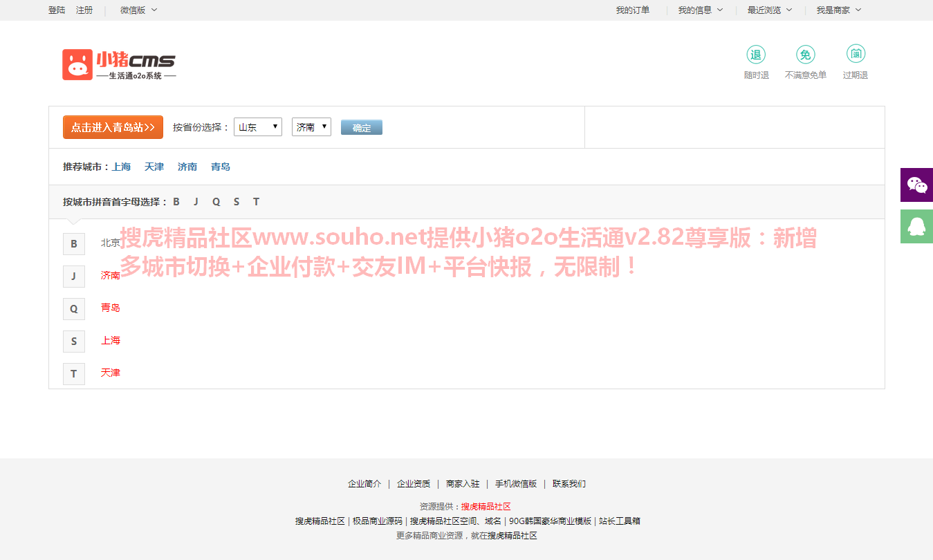
Task: Click red 搜虎精品社区 link after 资源提供
Action: [x=486, y=507]
